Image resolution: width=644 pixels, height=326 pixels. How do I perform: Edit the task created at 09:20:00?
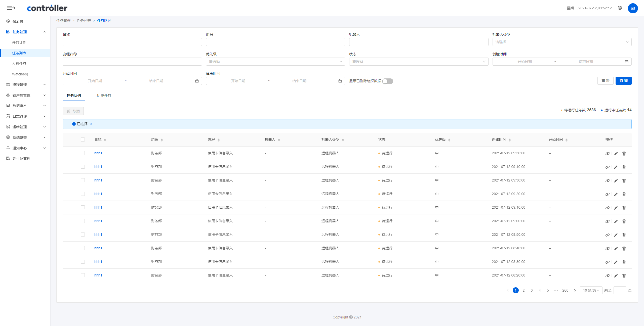(x=616, y=194)
